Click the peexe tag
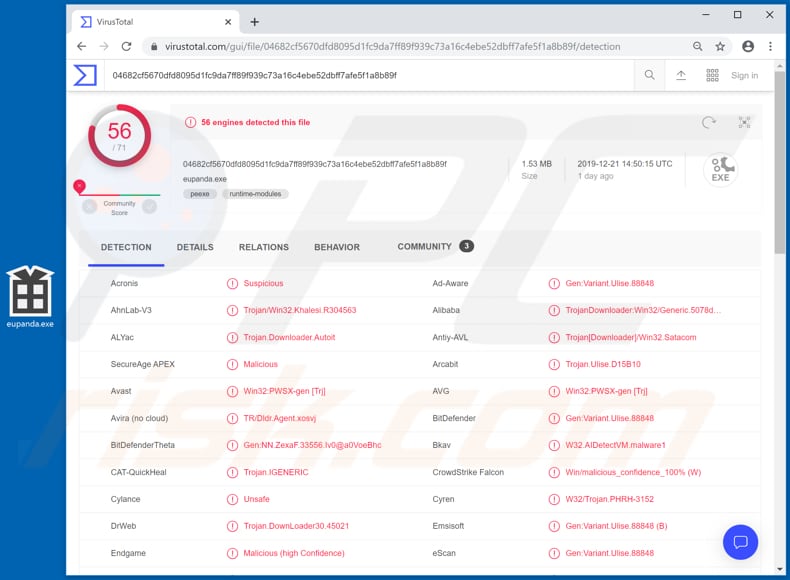Viewport: 790px width, 580px height. click(x=200, y=194)
